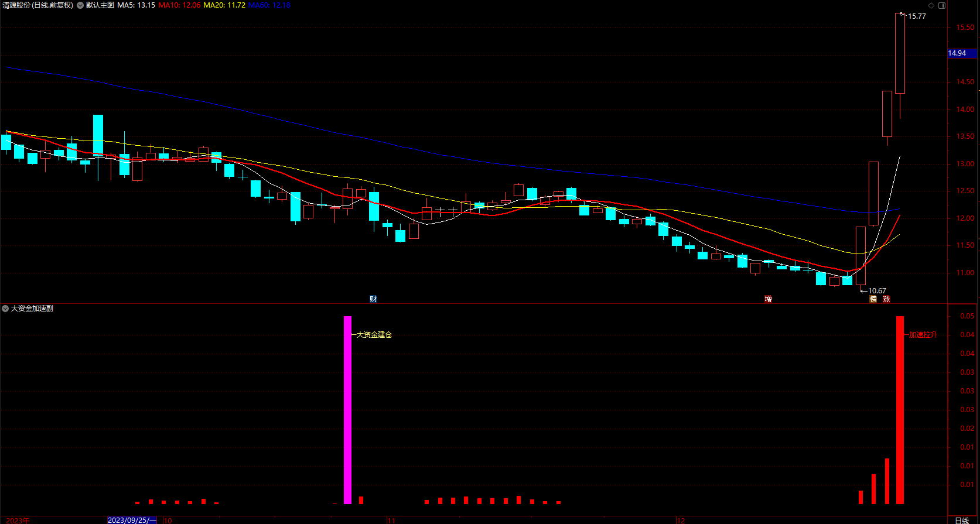Click the 日线 period label at bottom right
The width and height of the screenshot is (980, 524).
click(962, 520)
